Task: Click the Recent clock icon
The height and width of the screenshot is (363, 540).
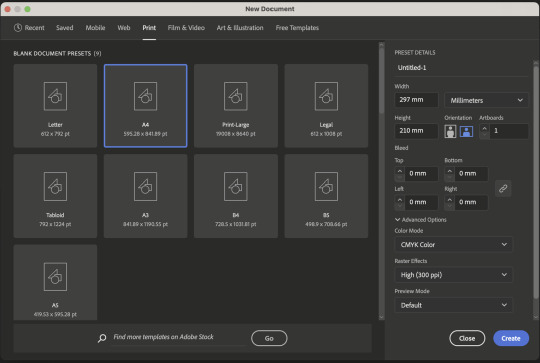Action: (18, 28)
